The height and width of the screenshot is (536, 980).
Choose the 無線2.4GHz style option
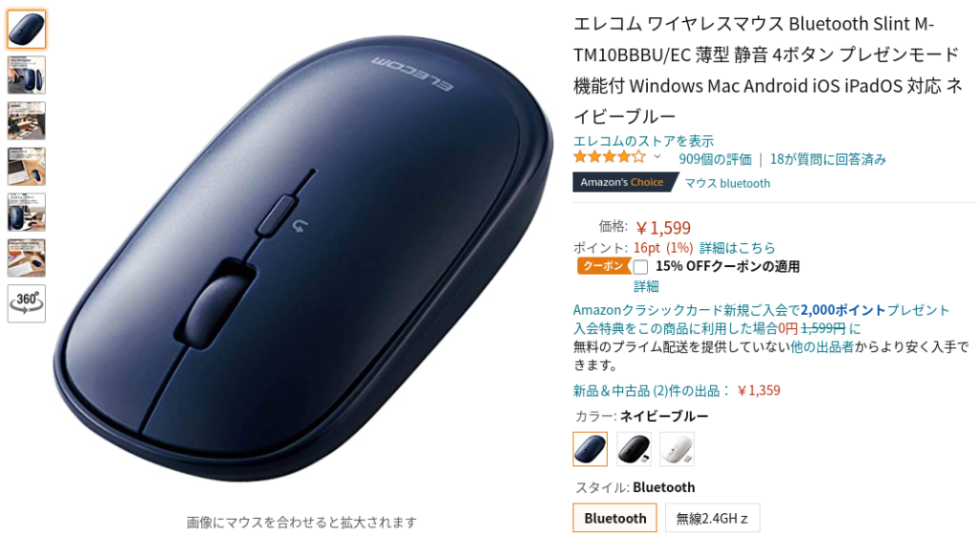(x=712, y=518)
